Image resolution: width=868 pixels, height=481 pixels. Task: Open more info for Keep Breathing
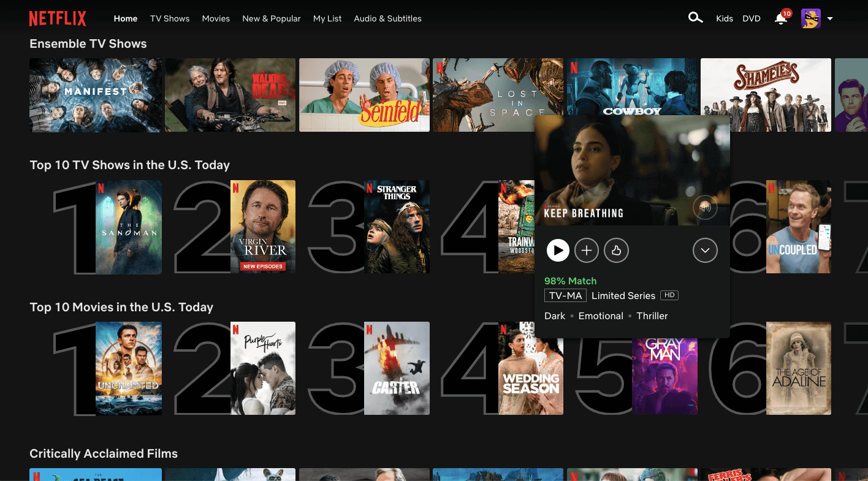(x=705, y=250)
